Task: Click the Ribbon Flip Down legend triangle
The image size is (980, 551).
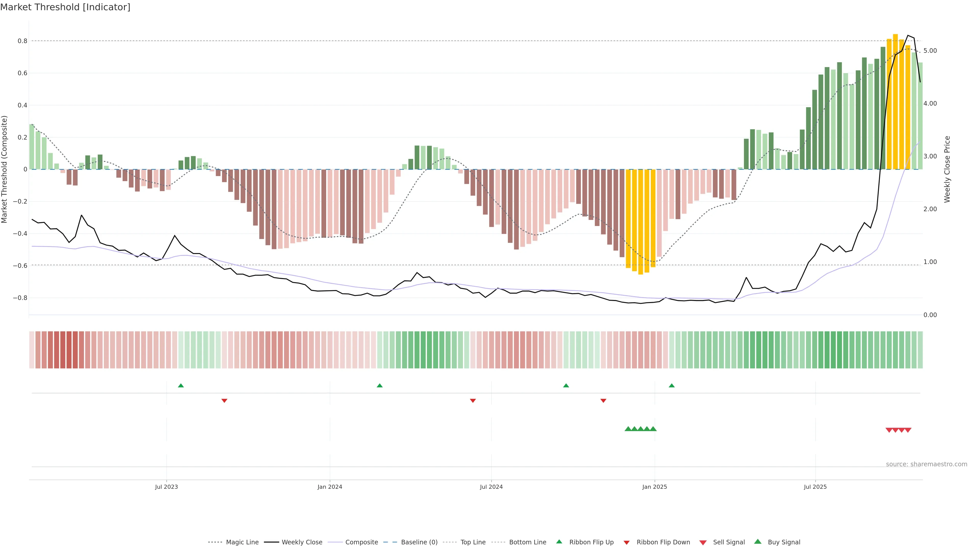Action: coord(627,542)
